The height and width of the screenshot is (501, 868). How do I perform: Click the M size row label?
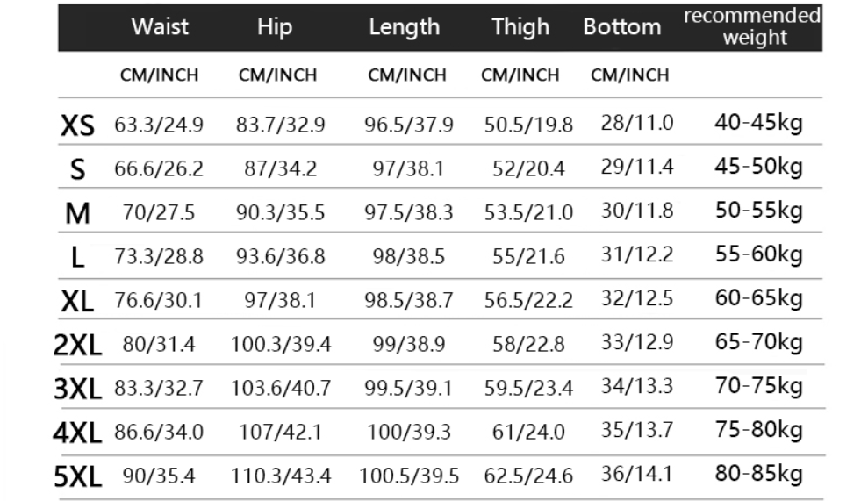(77, 212)
